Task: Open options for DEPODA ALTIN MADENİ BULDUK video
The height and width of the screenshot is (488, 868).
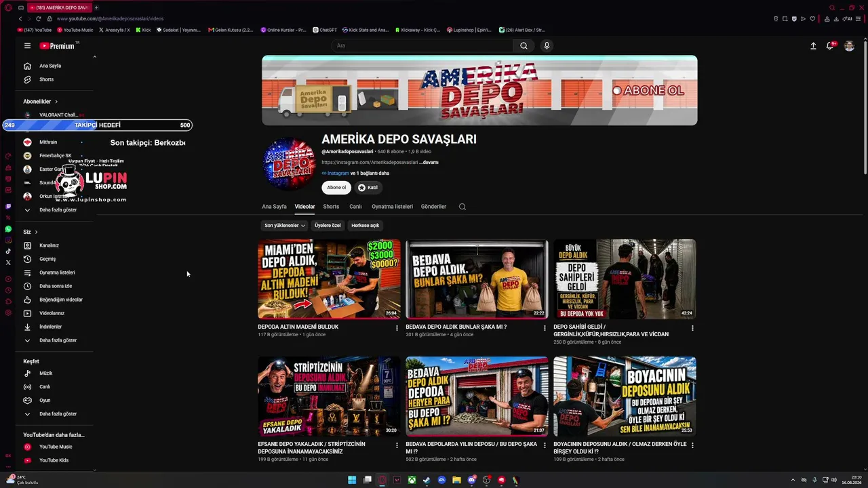Action: tap(397, 328)
